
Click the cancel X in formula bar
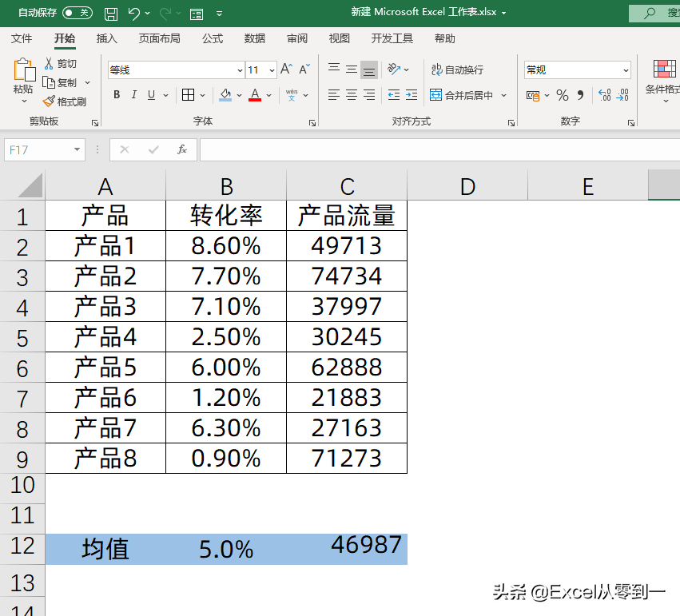pyautogui.click(x=125, y=149)
